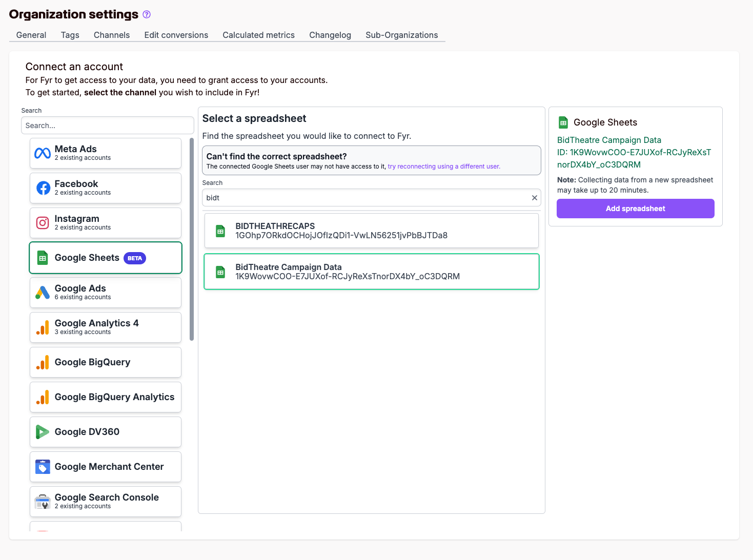
Task: Clear the spreadsheet search with the X
Action: [535, 198]
